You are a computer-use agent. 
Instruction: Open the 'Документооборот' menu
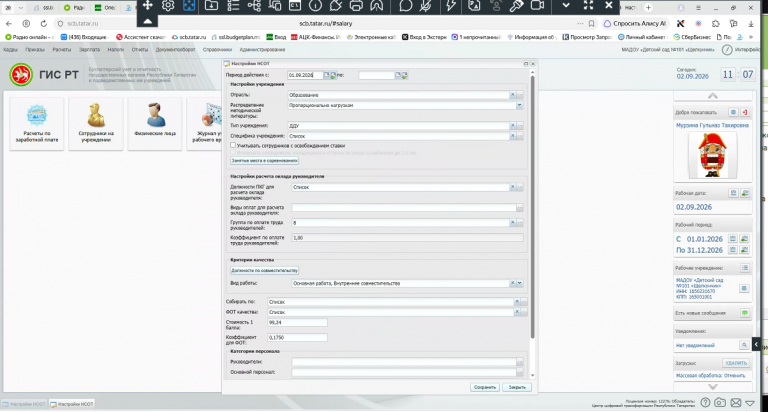(175, 49)
